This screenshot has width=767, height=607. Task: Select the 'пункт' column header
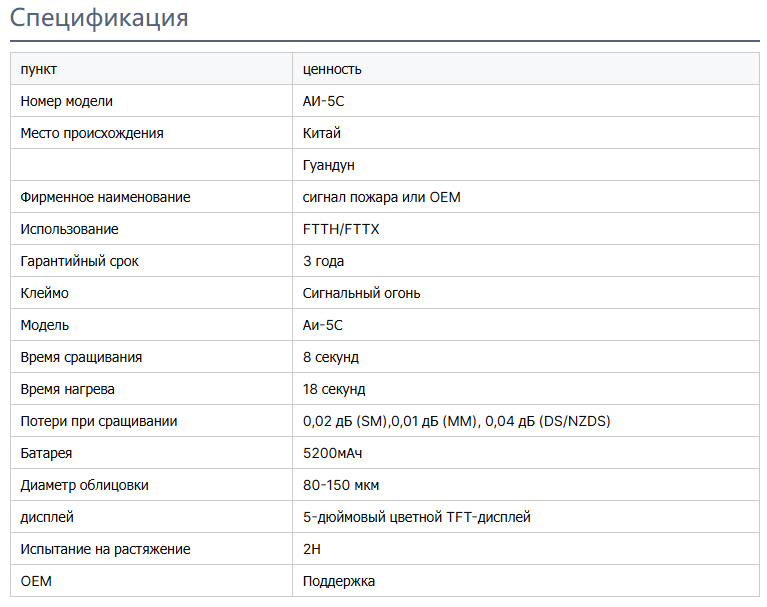click(x=39, y=69)
